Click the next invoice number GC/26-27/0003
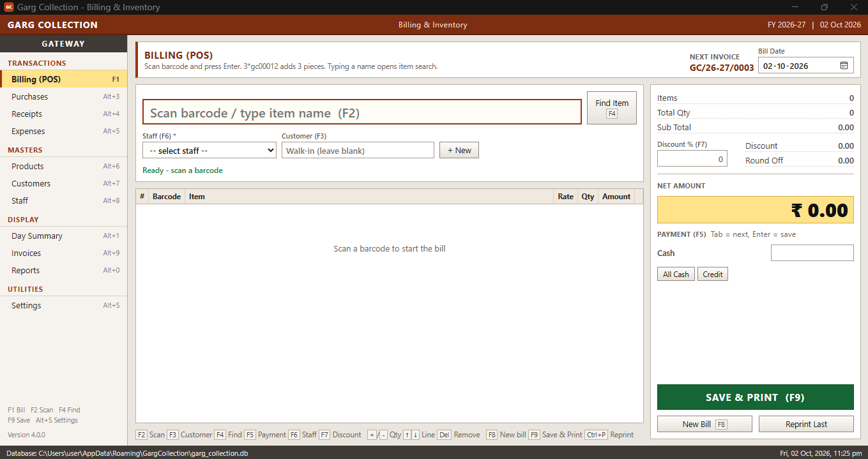Screen dimensions: 868x459 (x=722, y=68)
